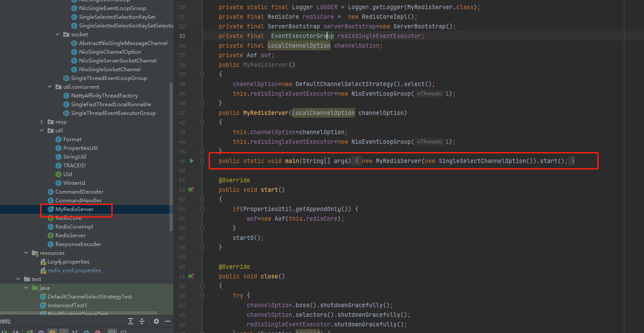The image size is (644, 333).
Task: Collapse the test java folder node
Action: pyautogui.click(x=26, y=288)
